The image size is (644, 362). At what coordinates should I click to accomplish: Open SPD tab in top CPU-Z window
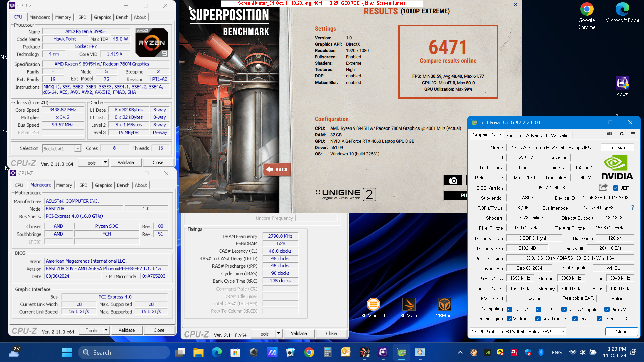coord(82,17)
